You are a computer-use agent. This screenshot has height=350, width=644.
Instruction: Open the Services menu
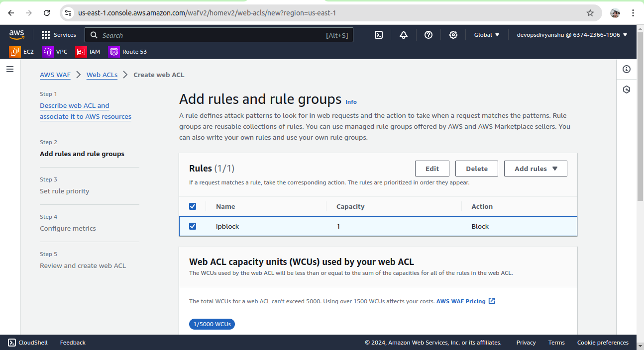[59, 35]
